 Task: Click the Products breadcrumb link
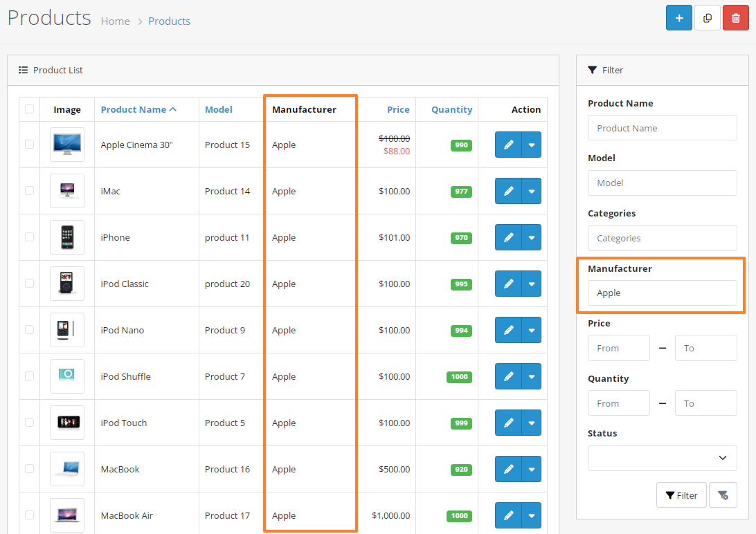[169, 21]
